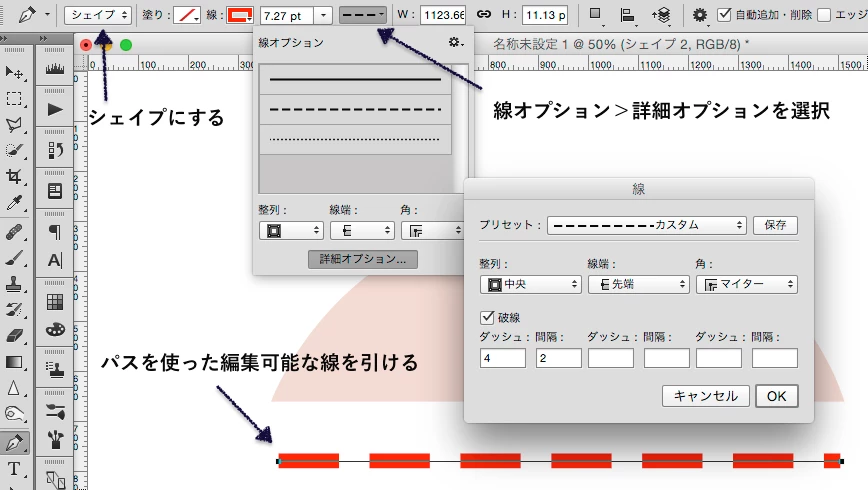
Task: Select the Healing Brush tool
Action: pyautogui.click(x=14, y=232)
